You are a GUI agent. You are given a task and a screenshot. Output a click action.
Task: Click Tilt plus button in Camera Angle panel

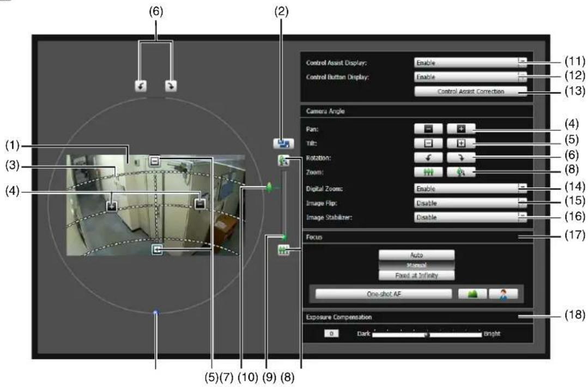pyautogui.click(x=461, y=143)
